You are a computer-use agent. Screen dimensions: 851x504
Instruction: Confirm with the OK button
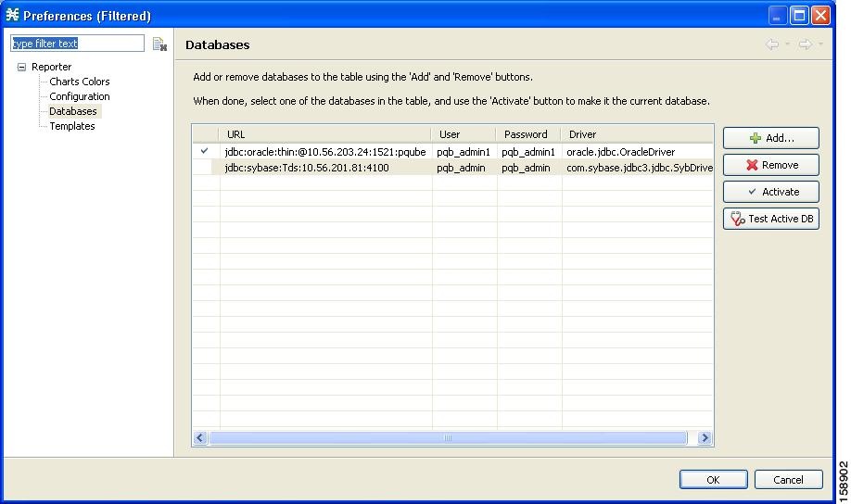point(713,480)
